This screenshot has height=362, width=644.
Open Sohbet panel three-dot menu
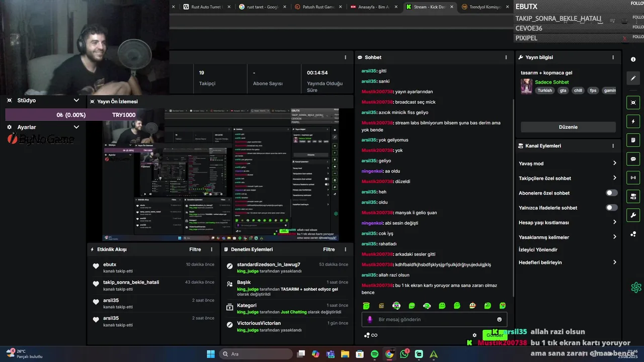[x=506, y=57]
